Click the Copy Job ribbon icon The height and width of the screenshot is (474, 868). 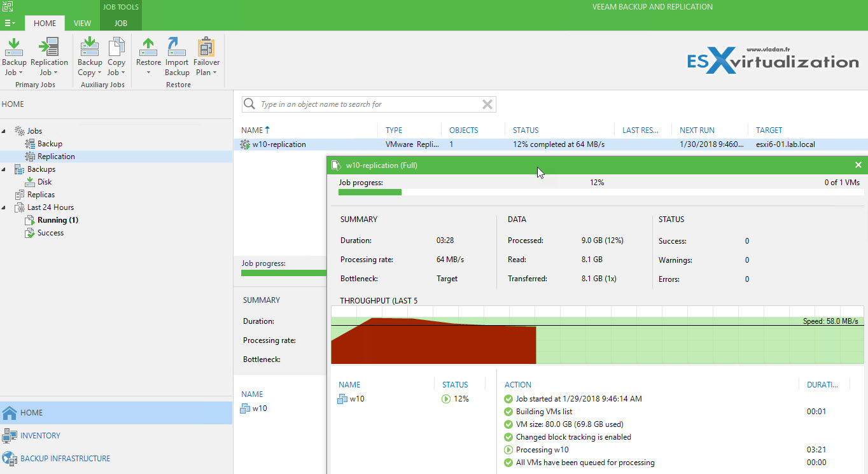116,48
